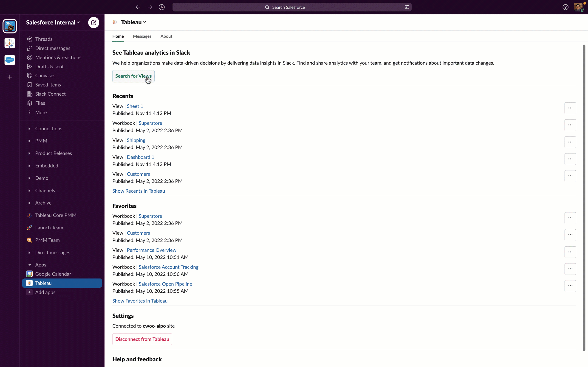Image resolution: width=588 pixels, height=367 pixels.
Task: Click the search input field
Action: pos(293,7)
